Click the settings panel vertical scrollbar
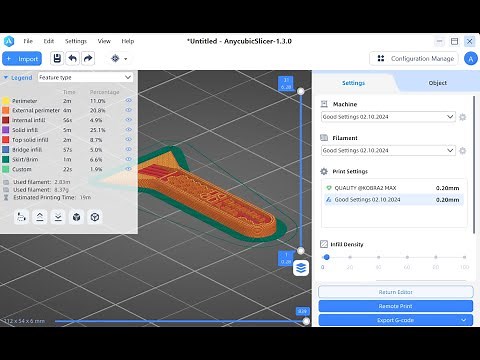The height and width of the screenshot is (360, 480). [x=474, y=165]
